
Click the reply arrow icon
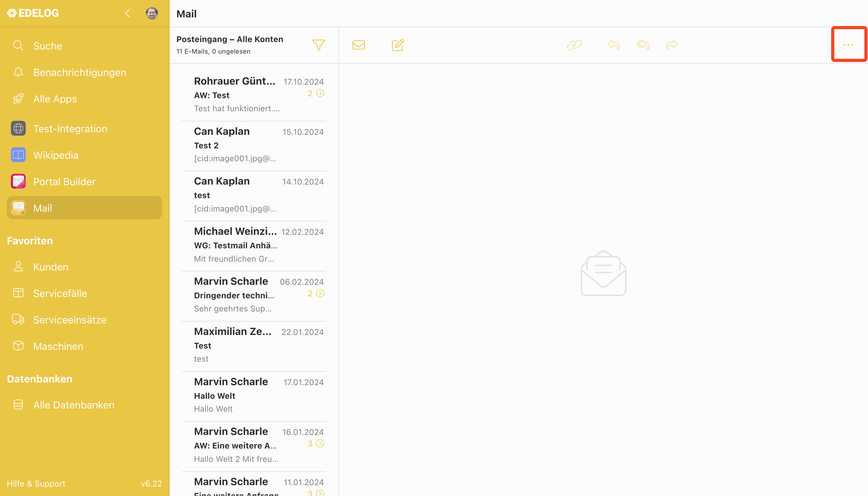pos(614,45)
